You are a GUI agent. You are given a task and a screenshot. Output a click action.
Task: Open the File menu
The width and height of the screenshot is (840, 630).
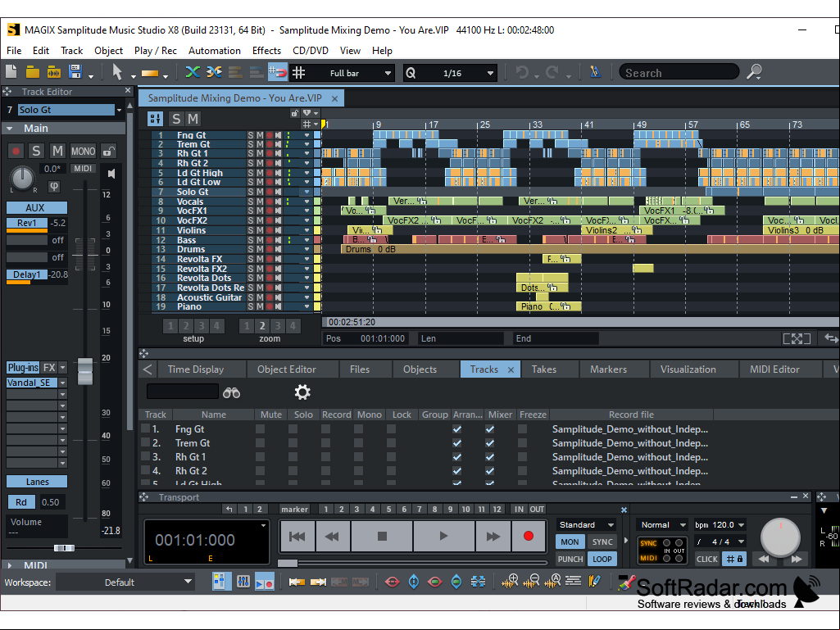tap(14, 50)
